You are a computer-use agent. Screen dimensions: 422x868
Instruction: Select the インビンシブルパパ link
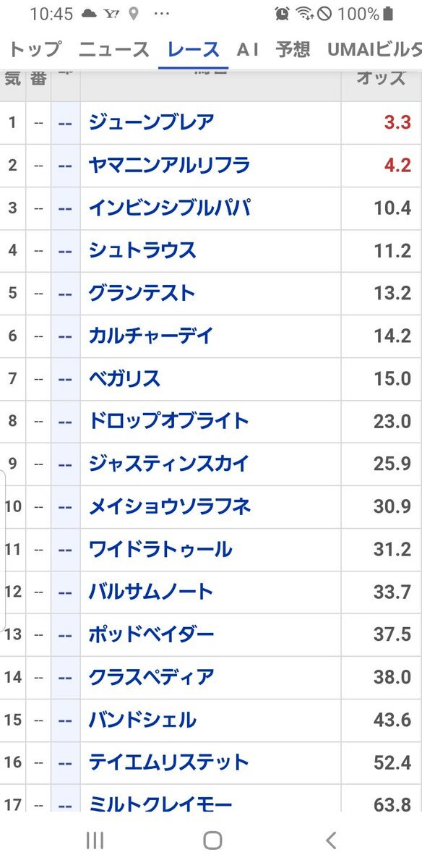[170, 208]
